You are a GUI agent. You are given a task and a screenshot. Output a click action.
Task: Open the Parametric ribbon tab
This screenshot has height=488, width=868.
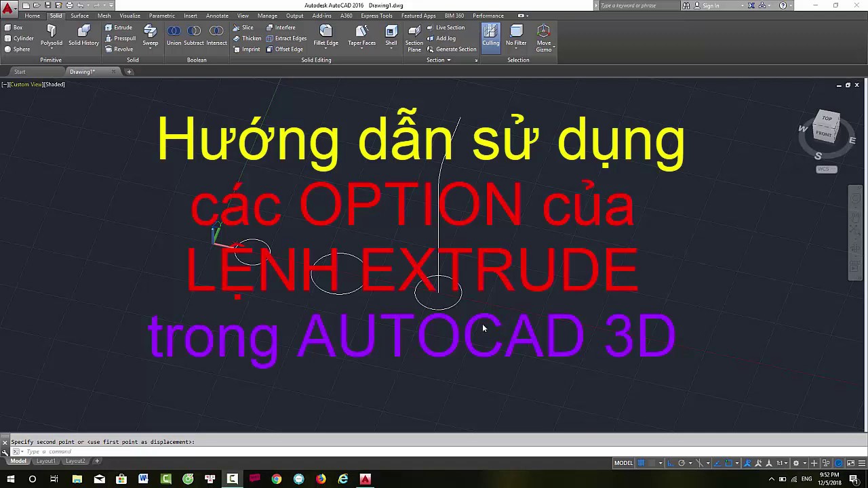161,16
